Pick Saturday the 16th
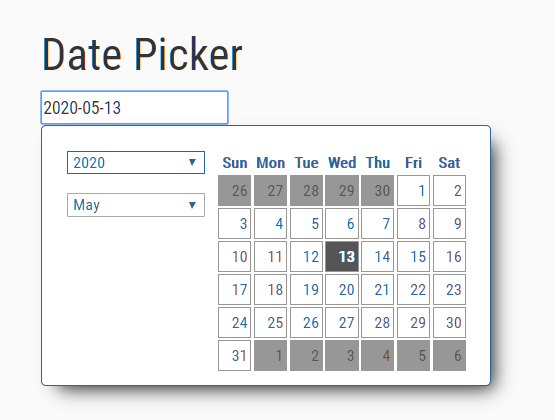The width and height of the screenshot is (555, 420). 450,257
